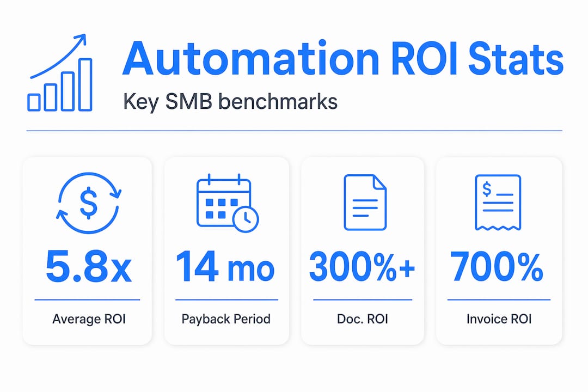Image resolution: width=588 pixels, height=392 pixels.
Task: Click the document page icon
Action: pyautogui.click(x=365, y=202)
